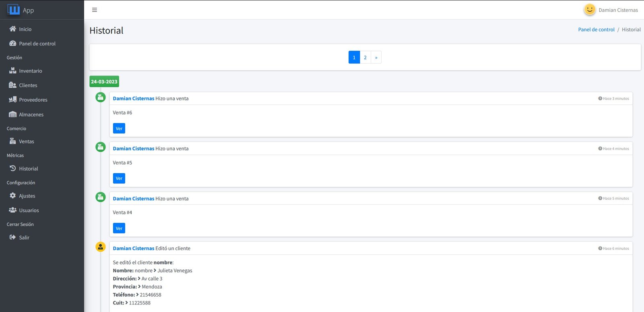The height and width of the screenshot is (312, 644).
Task: Click the App brand name text
Action: 28,10
